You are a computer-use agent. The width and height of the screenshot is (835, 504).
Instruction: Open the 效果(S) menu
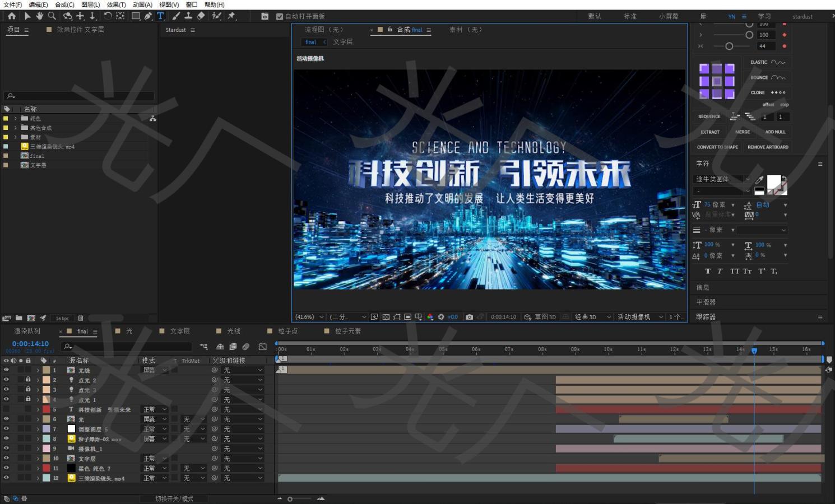click(x=115, y=4)
